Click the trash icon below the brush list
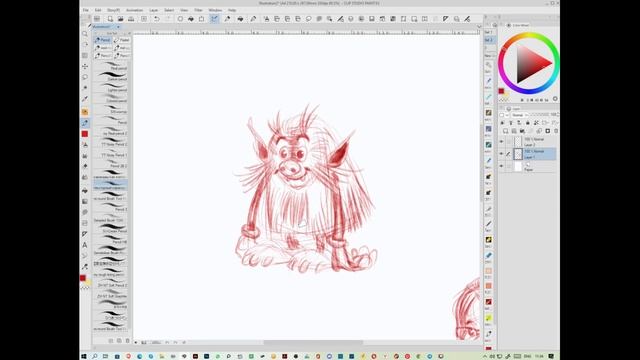Image resolution: width=640 pixels, height=360 pixels. click(x=127, y=340)
